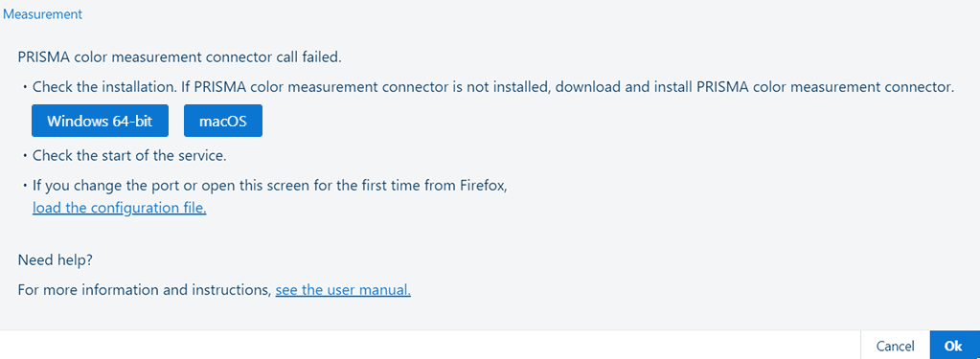Dismiss the dialog using Cancel
Screen dimensions: 980x359
(x=895, y=346)
